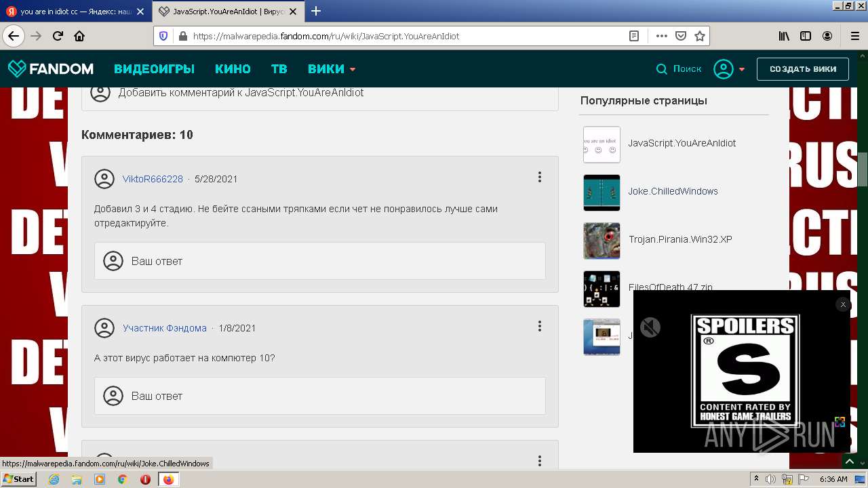
Task: Jump to page top arrow button
Action: [850, 461]
